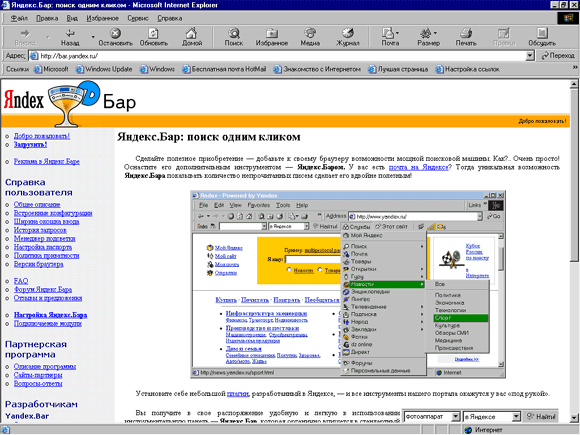Click the Яндекс.Бар browser screenshot image
Image resolution: width=580 pixels, height=435 pixels.
348,284
